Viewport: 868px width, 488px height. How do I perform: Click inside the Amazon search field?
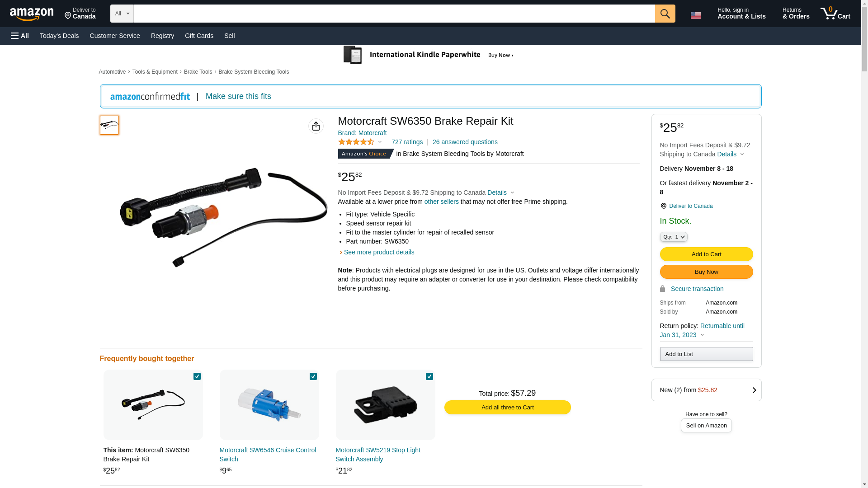coord(394,14)
